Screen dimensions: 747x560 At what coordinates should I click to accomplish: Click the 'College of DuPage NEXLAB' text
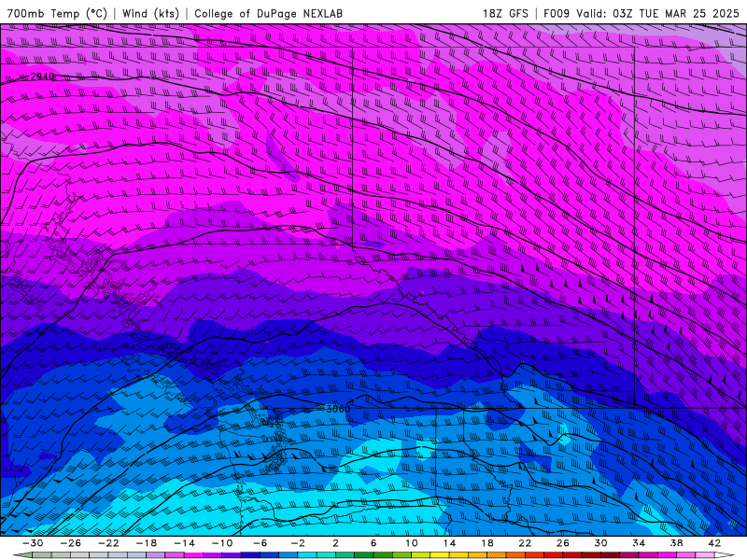269,13
